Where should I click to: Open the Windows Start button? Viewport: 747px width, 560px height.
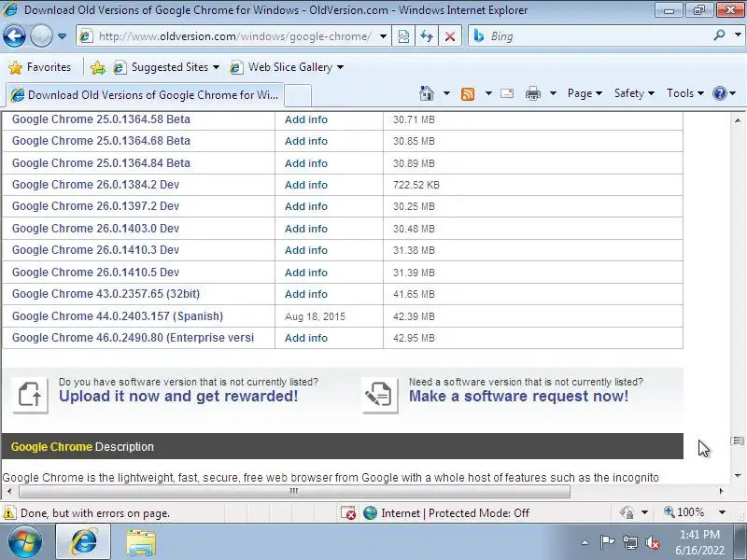pos(25,542)
